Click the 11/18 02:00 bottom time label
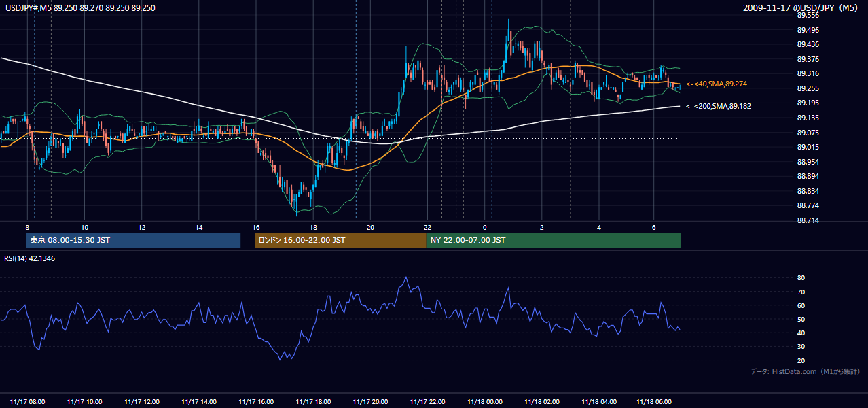Image resolution: width=868 pixels, height=408 pixels. [542, 401]
